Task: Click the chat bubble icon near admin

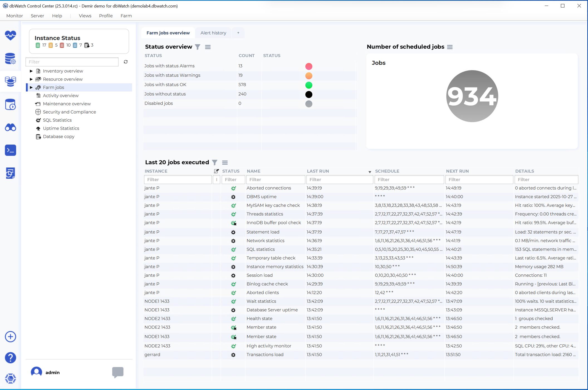Action: tap(118, 372)
